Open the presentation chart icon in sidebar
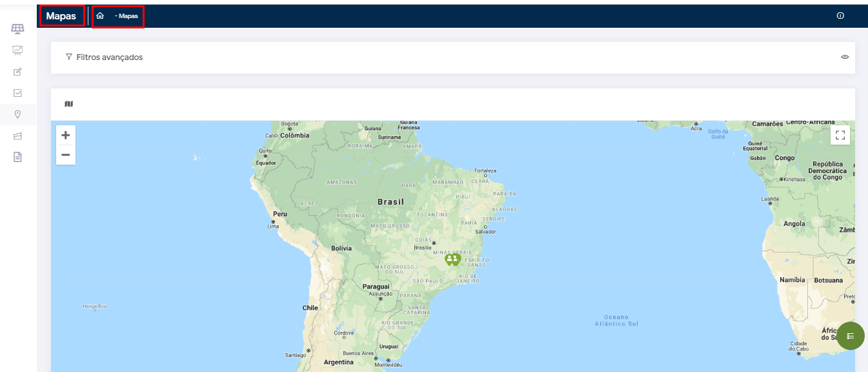 (17, 50)
